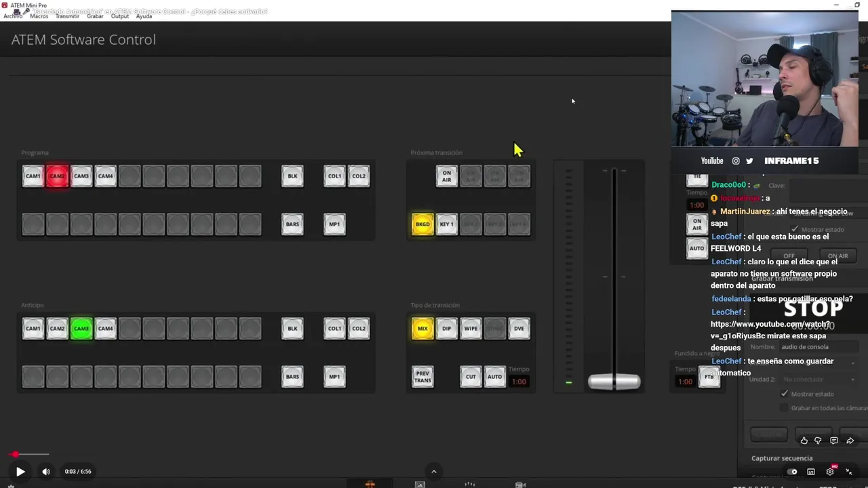Click the transition fader bar handle
This screenshot has height=488, width=868.
tap(614, 382)
